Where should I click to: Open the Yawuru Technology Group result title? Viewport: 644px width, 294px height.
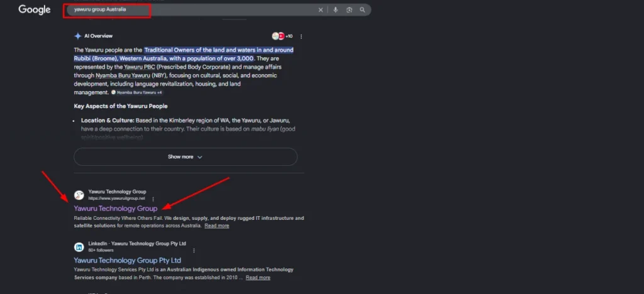pyautogui.click(x=115, y=209)
